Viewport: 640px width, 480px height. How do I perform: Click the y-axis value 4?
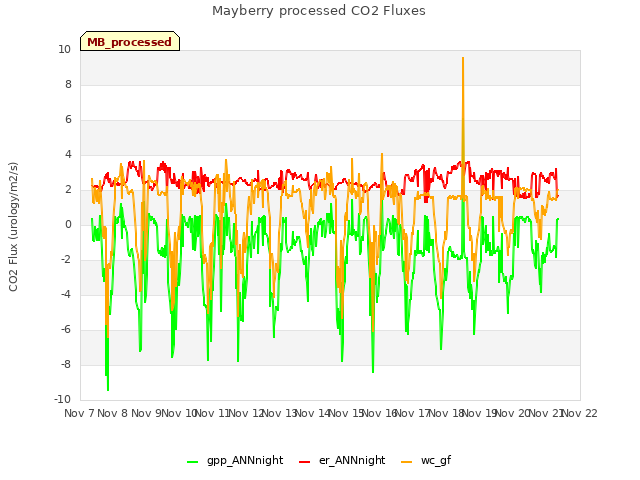coord(68,155)
